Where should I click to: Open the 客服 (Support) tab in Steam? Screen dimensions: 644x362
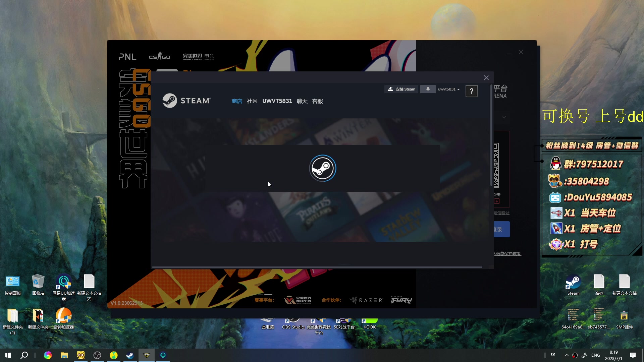point(317,101)
